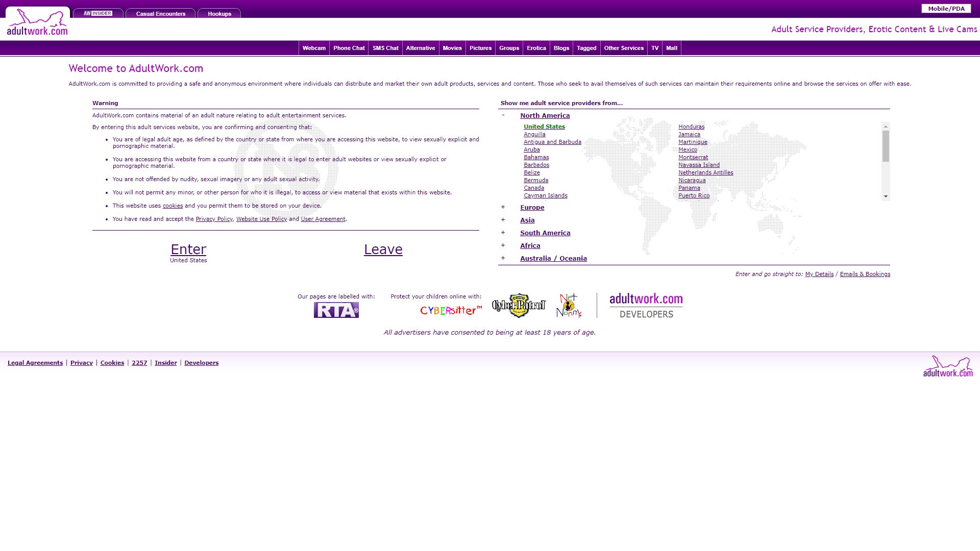Click the Enter link

(188, 249)
